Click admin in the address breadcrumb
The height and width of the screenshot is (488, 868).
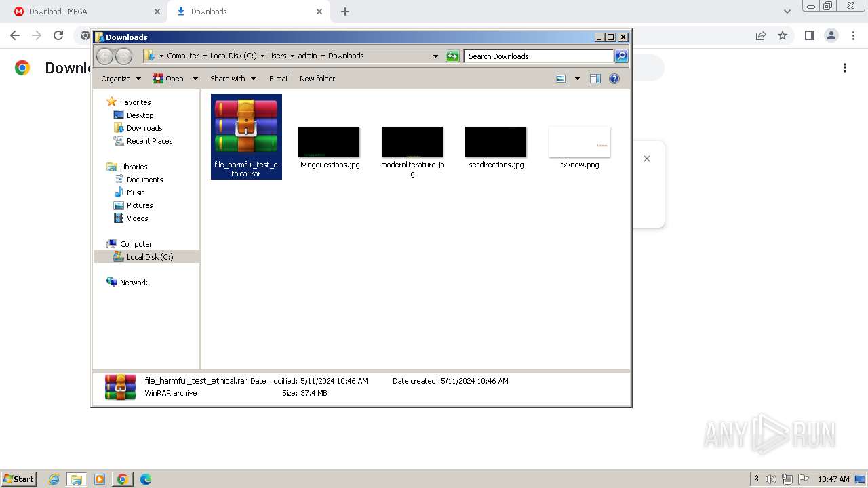coord(307,56)
